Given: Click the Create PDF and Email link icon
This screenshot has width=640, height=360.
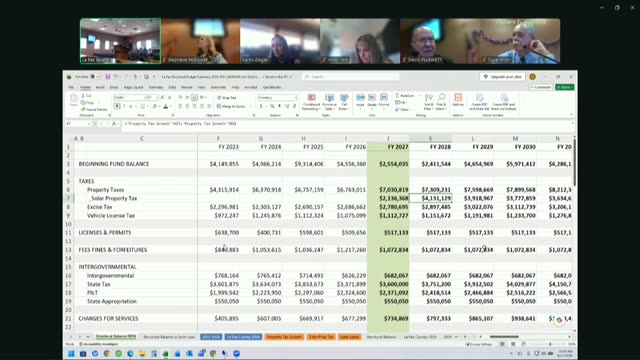Looking at the screenshot, I should pos(480,102).
